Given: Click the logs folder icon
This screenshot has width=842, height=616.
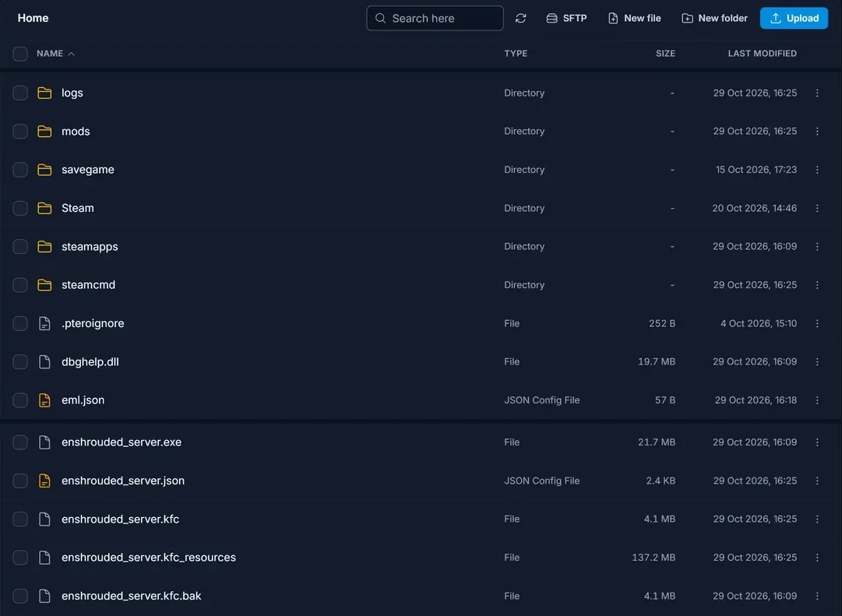Looking at the screenshot, I should (x=44, y=93).
